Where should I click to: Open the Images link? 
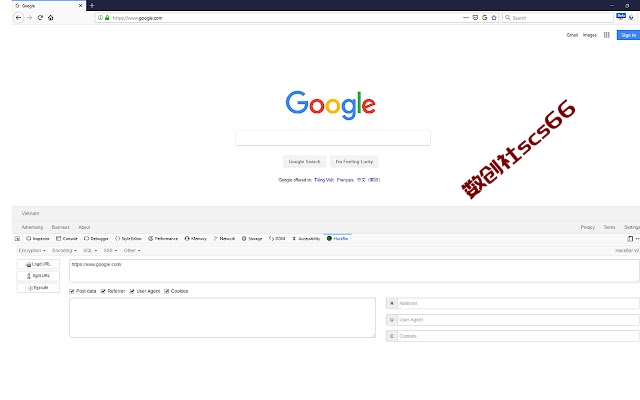point(589,35)
